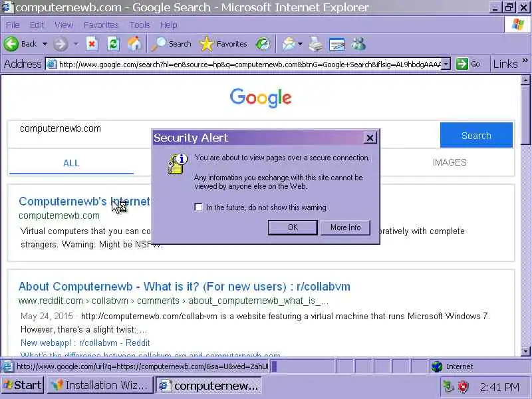Click the red security shield tray icon

[463, 386]
